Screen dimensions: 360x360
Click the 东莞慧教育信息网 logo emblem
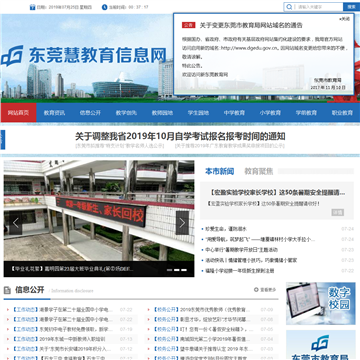pos(12,56)
